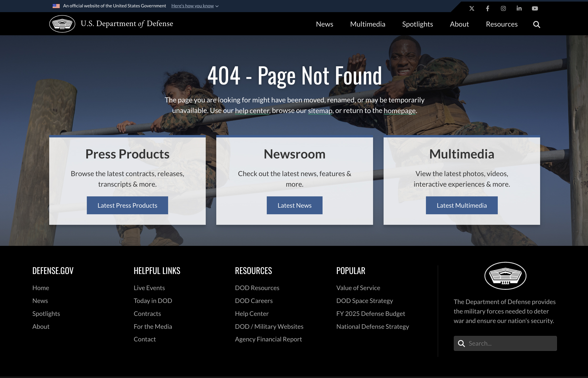This screenshot has width=588, height=378.
Task: Open National Defense Strategy footer link
Action: [373, 326]
